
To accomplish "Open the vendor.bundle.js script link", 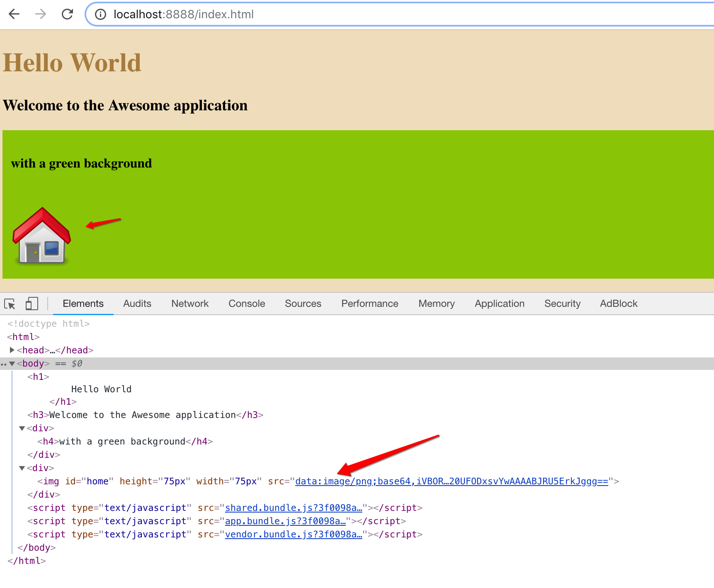I will click(294, 535).
